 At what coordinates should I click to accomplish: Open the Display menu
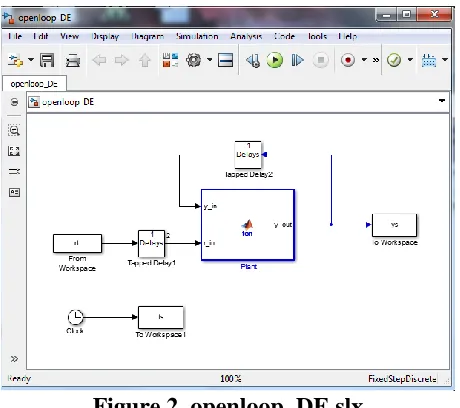point(105,36)
